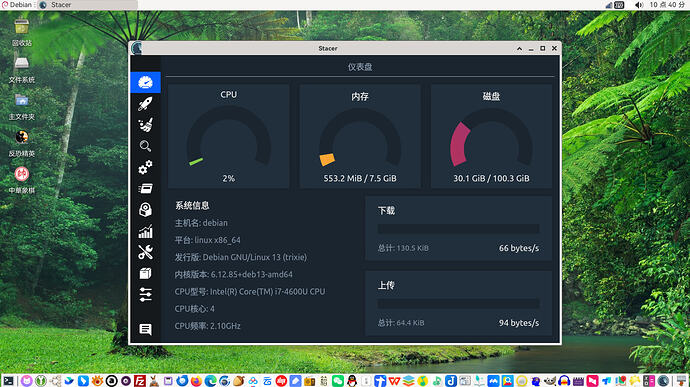Launch Thunderbird from the bottom dock
Screen dimensions: 690x387
(182, 381)
